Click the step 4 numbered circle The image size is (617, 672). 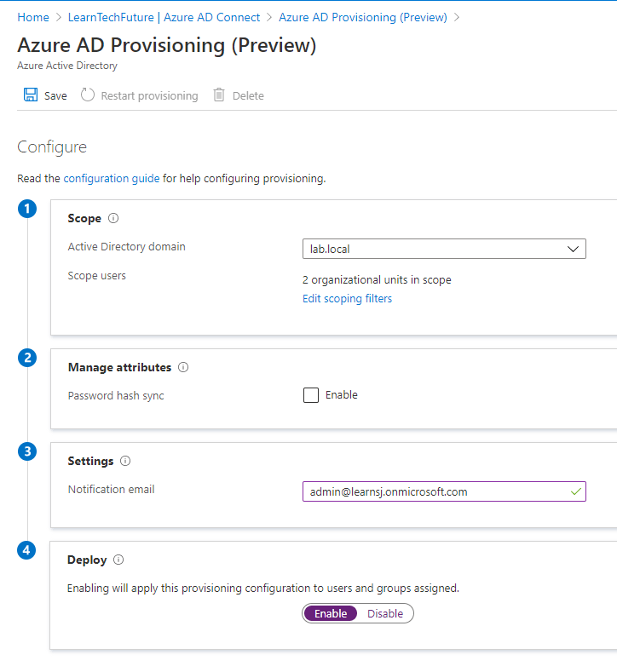tap(27, 550)
